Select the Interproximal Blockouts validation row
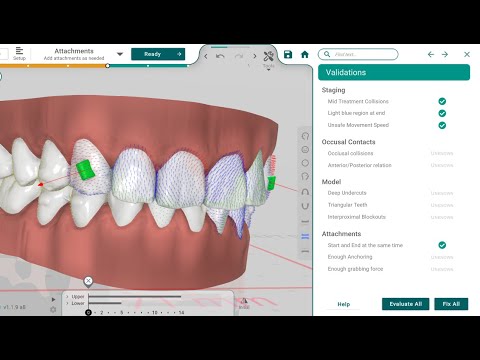 click(390, 217)
